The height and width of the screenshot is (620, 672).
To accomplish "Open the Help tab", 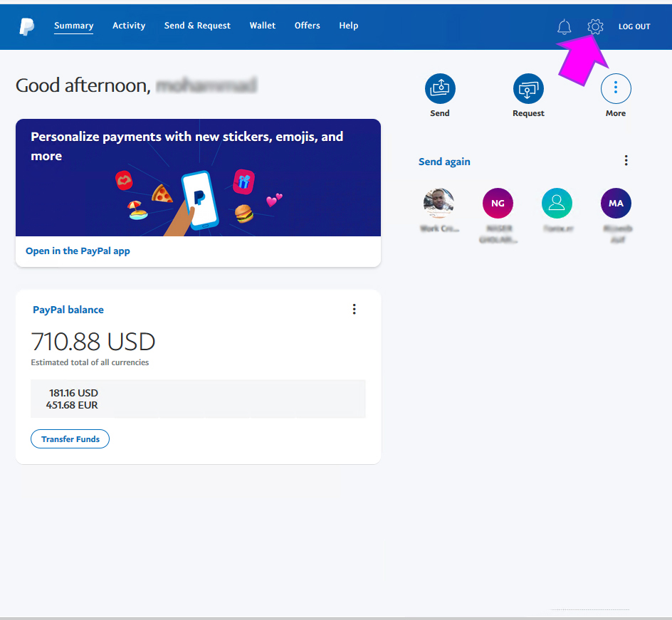I will coord(348,26).
